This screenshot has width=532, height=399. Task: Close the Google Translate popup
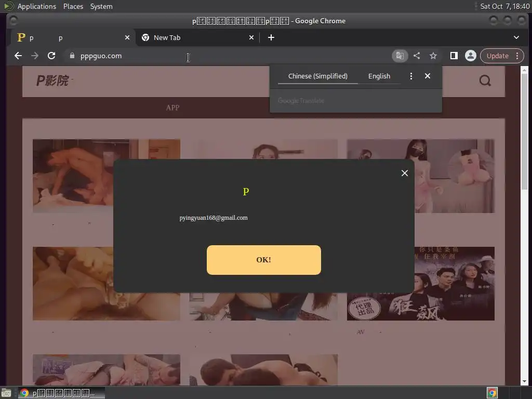click(428, 76)
